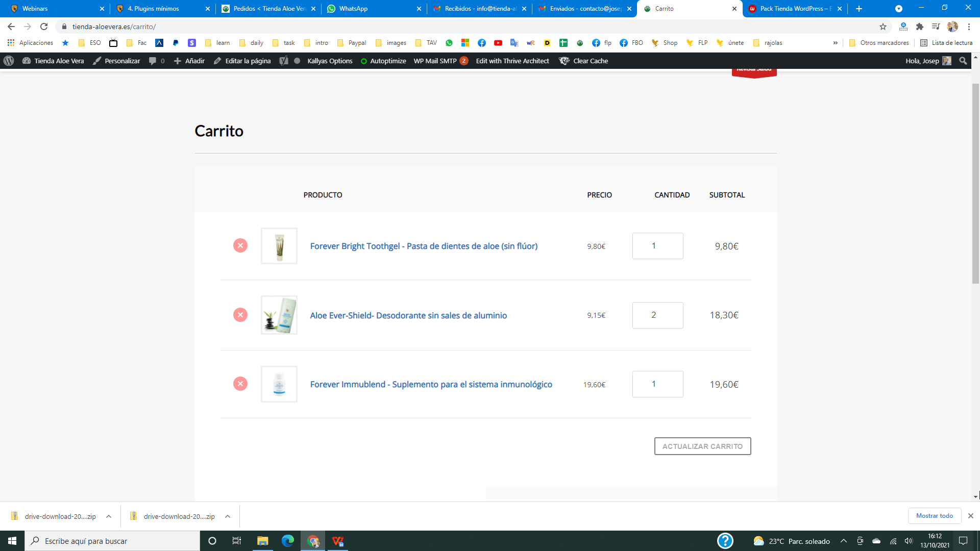The height and width of the screenshot is (551, 980).
Task: Switch to 4. Plugins mínimos tab
Action: click(x=163, y=9)
